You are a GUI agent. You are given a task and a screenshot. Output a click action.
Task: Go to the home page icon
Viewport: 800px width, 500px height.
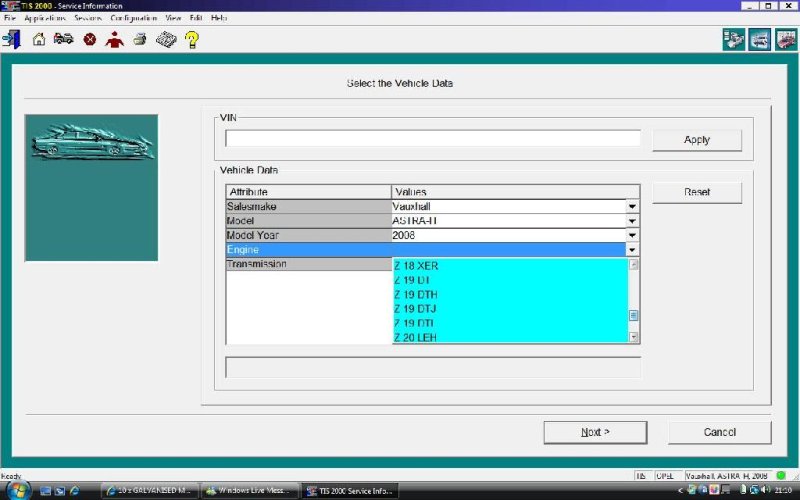pyautogui.click(x=39, y=40)
